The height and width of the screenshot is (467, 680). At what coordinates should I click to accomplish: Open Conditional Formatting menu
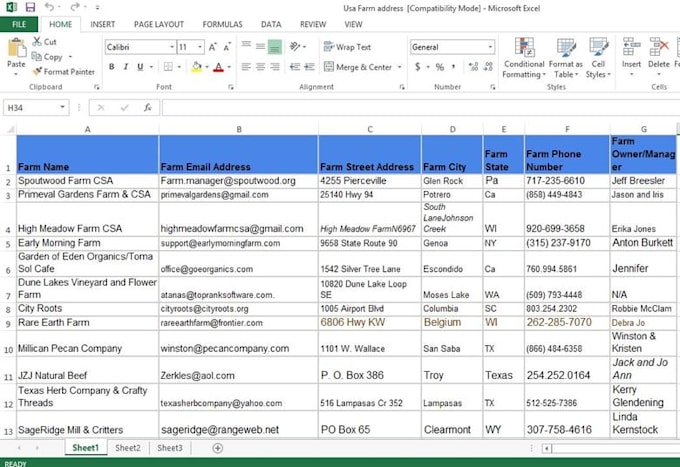coord(524,58)
